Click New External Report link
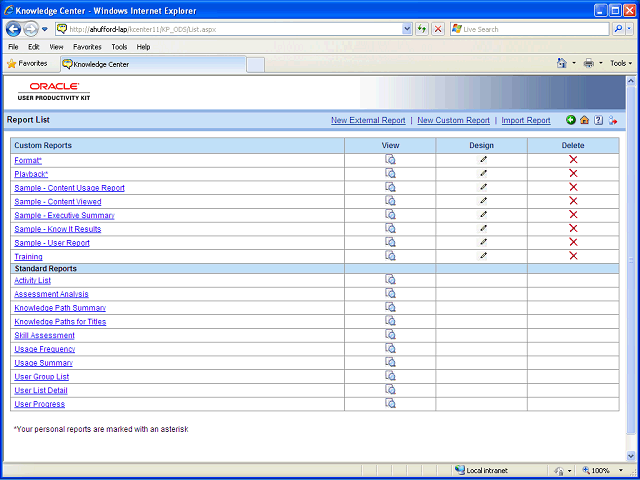 368,120
